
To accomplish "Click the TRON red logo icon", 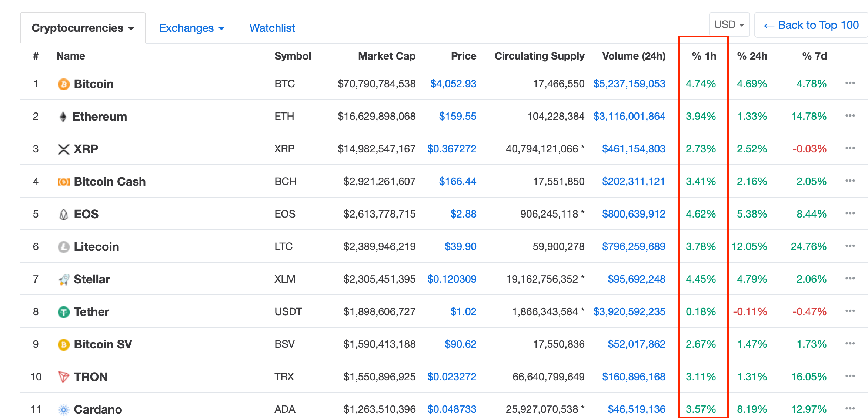I will [x=63, y=377].
